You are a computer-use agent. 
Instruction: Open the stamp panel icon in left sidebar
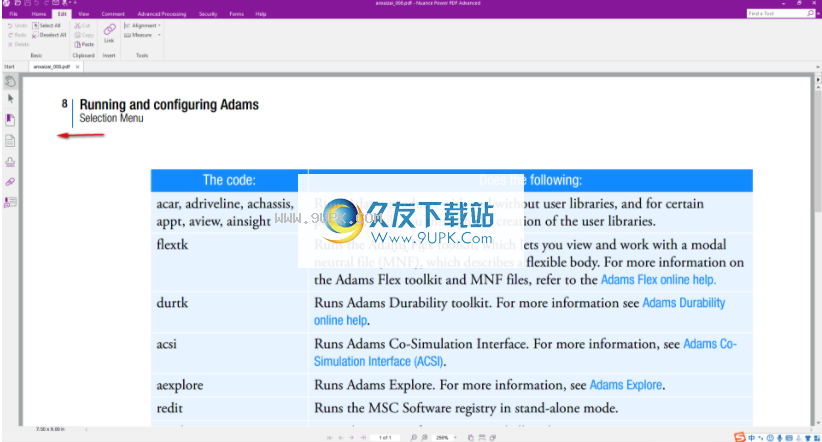10,162
